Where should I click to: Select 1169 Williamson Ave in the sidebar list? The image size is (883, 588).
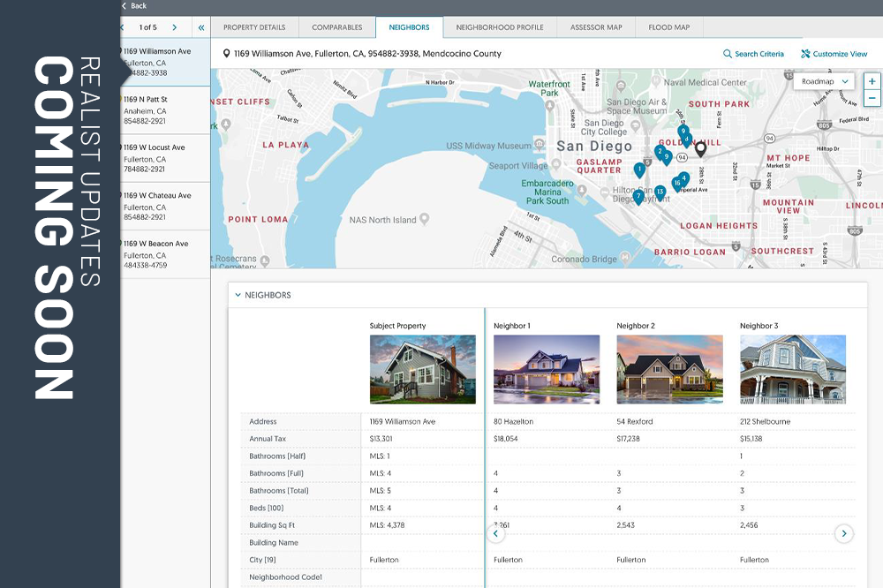(x=166, y=62)
